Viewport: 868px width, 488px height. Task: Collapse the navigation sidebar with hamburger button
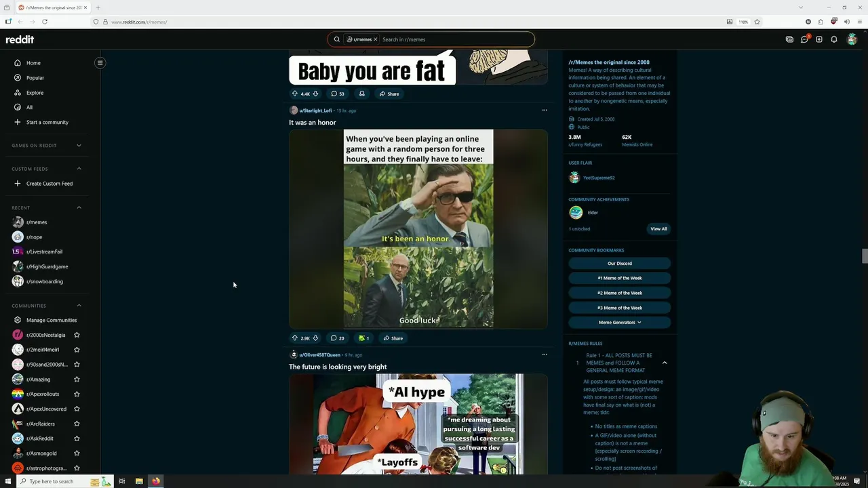(100, 63)
